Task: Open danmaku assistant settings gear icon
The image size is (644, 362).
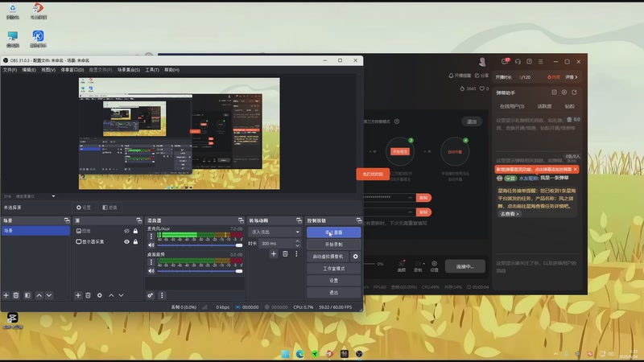Action: point(564,93)
